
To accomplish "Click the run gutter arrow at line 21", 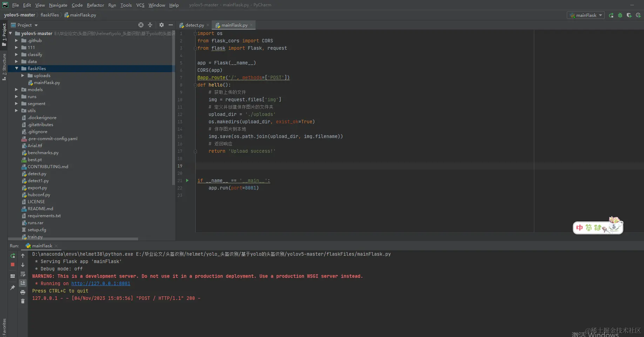I will coord(187,180).
